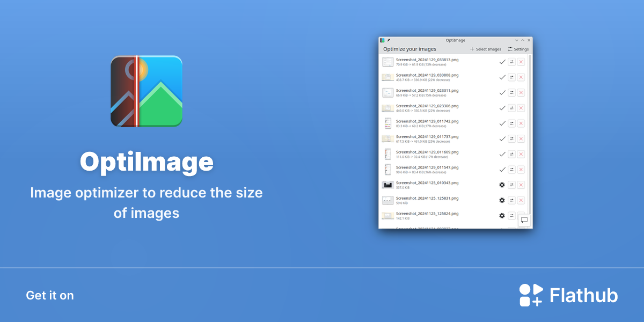Click thumbnail of Screenshot_20241125_125824.png
The height and width of the screenshot is (322, 644).
point(387,215)
